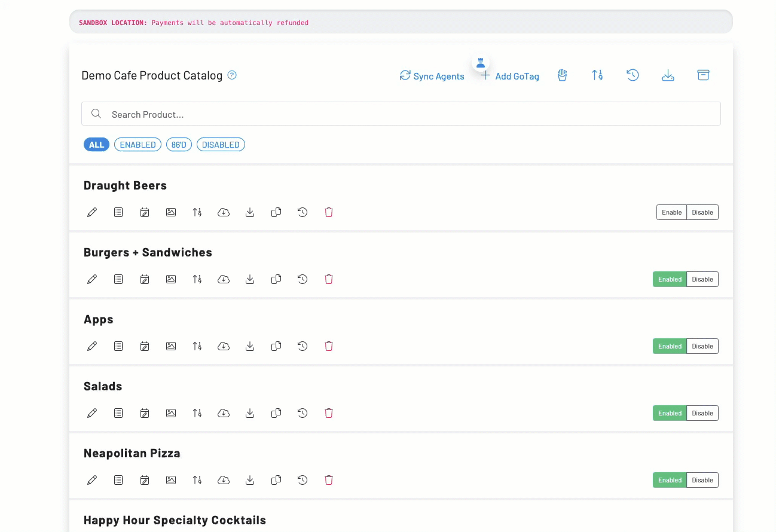
Task: Focus the Search Product input field
Action: pos(401,114)
